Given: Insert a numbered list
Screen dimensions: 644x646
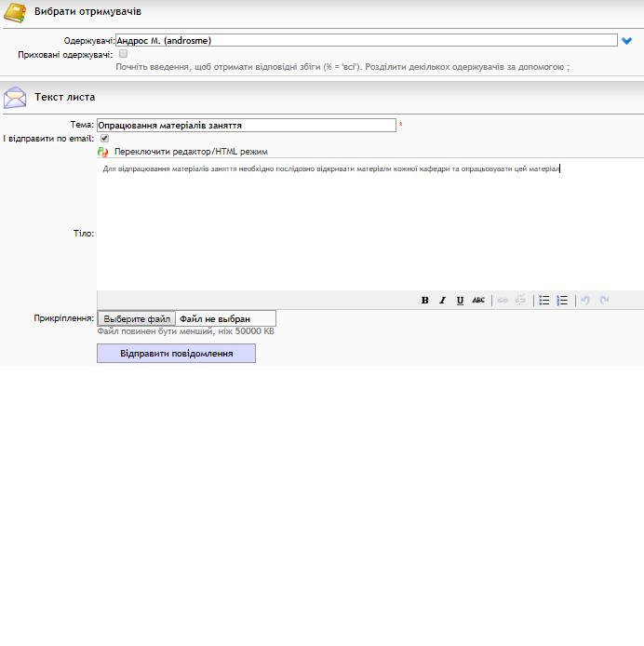Looking at the screenshot, I should [x=562, y=301].
